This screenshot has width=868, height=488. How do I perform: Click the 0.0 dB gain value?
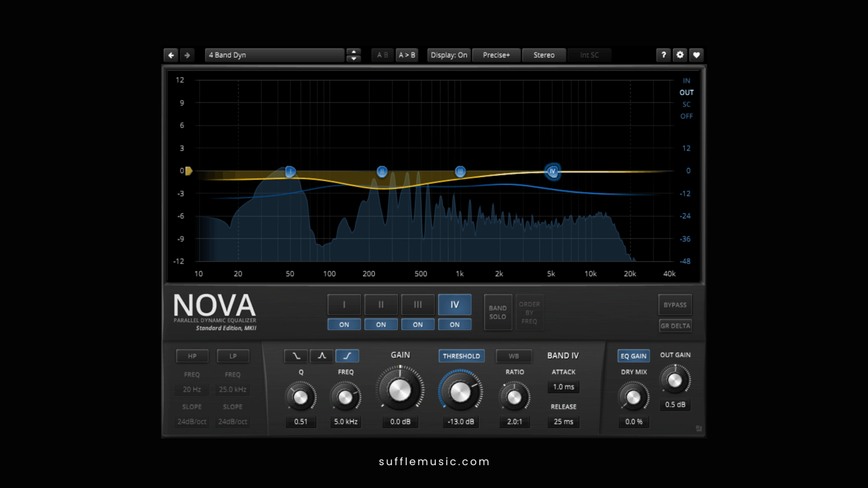coord(400,421)
